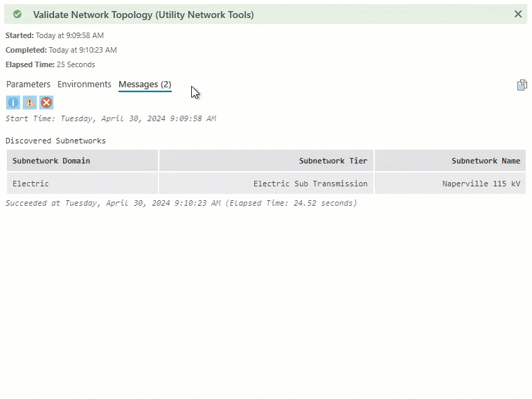
Task: Close the Validate Network Topology pane
Action: [518, 15]
